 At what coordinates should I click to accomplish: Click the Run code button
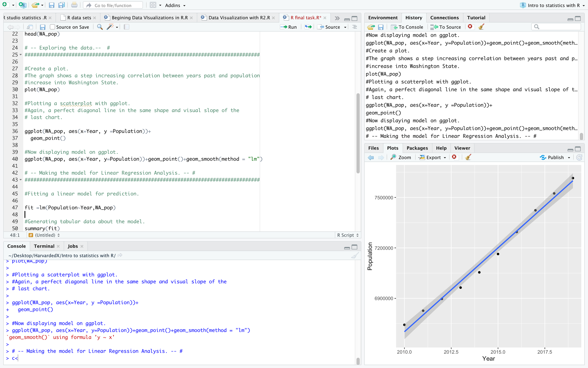click(x=289, y=27)
